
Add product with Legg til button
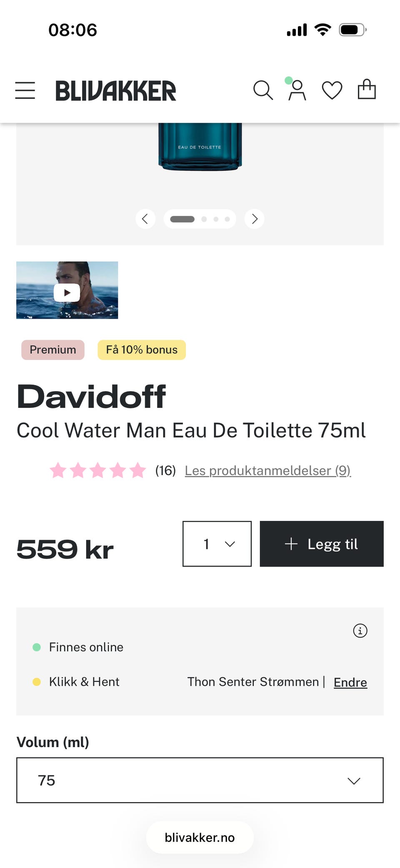[322, 544]
